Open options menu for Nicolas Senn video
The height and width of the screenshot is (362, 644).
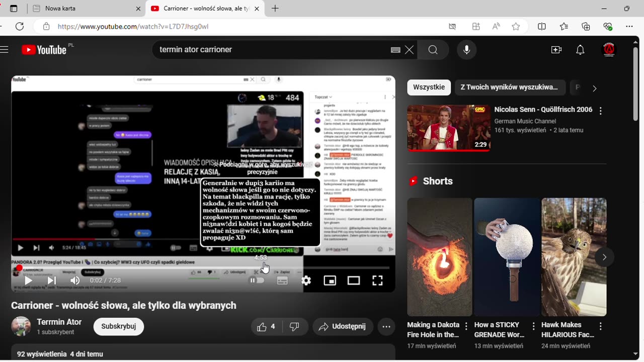(600, 111)
